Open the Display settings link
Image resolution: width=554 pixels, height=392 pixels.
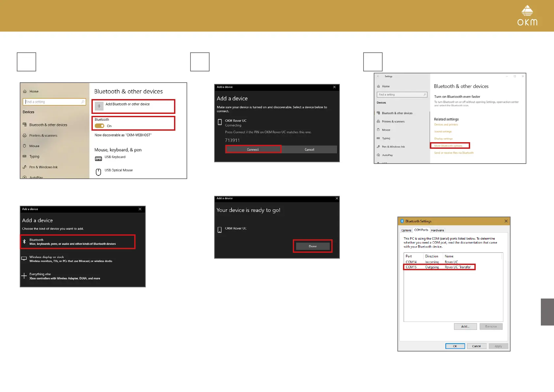443,139
